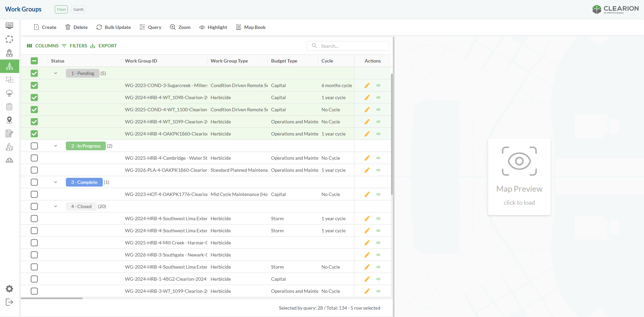
Task: Collapse the 4 - Closed group chevron
Action: (x=56, y=206)
